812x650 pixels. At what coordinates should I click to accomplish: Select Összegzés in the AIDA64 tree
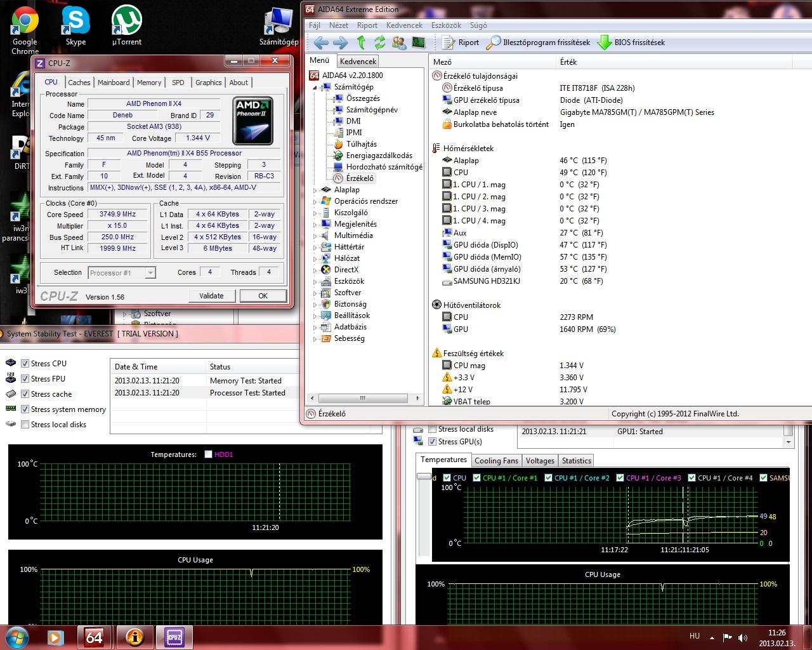[x=363, y=98]
